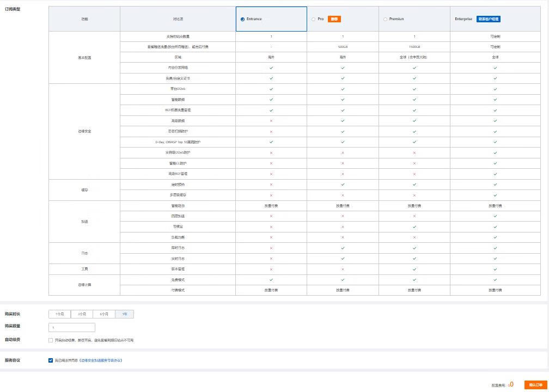Open the 边缘安全加速服务 agreement link
Viewport: 549px width, 392px height.
click(101, 360)
